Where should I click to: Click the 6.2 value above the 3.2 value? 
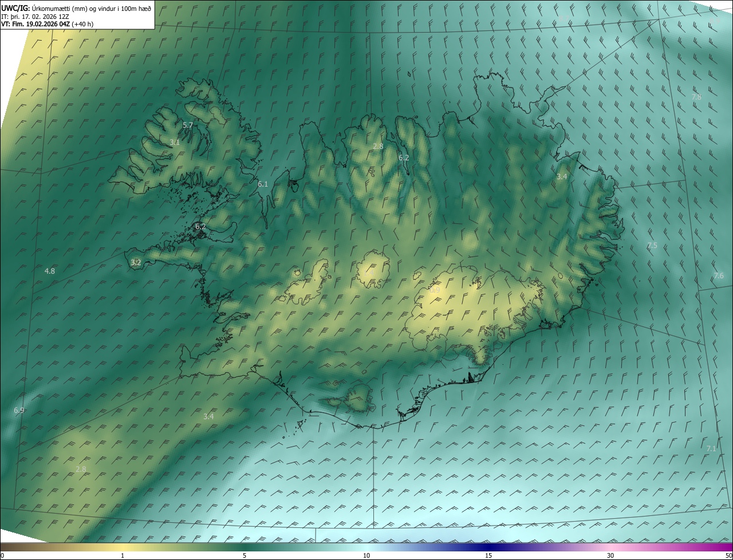pyautogui.click(x=200, y=227)
